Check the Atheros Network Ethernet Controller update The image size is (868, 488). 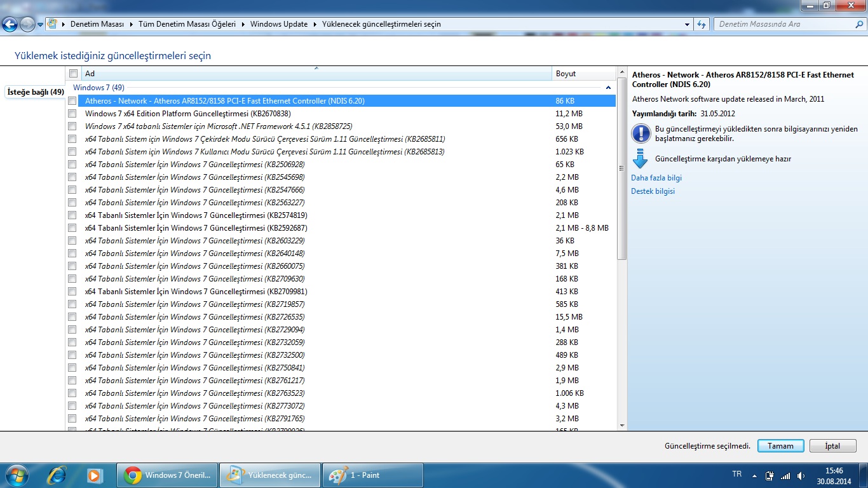coord(72,100)
